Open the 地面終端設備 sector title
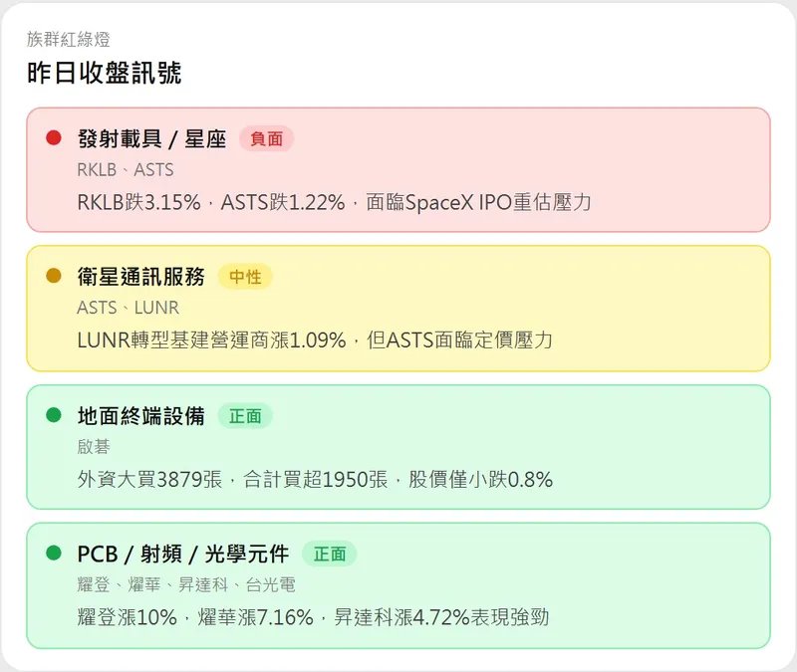 click(x=140, y=416)
